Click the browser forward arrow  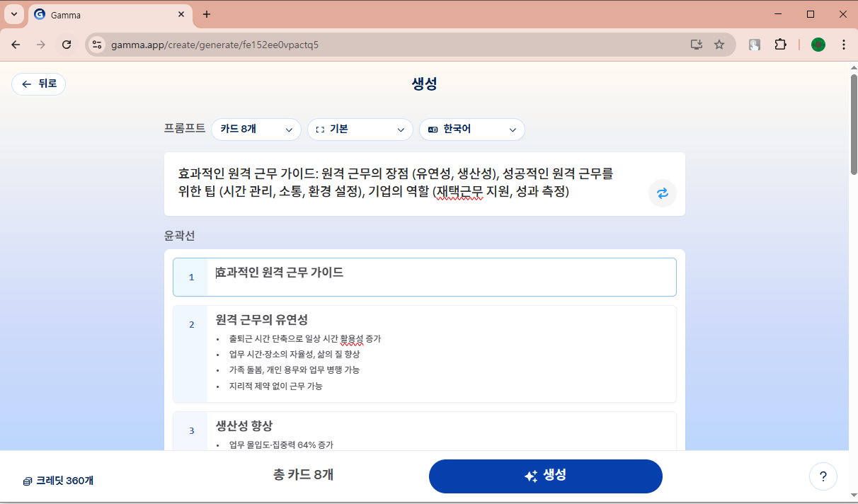click(x=41, y=45)
